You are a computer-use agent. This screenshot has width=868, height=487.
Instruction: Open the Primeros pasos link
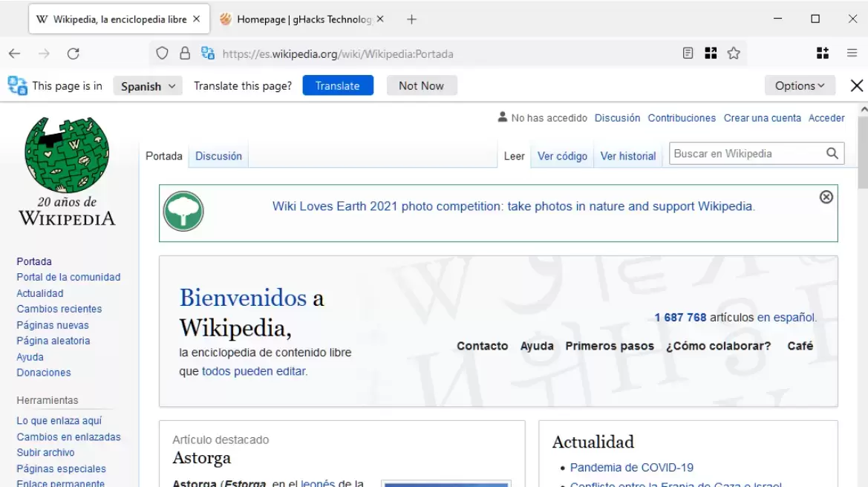(610, 346)
